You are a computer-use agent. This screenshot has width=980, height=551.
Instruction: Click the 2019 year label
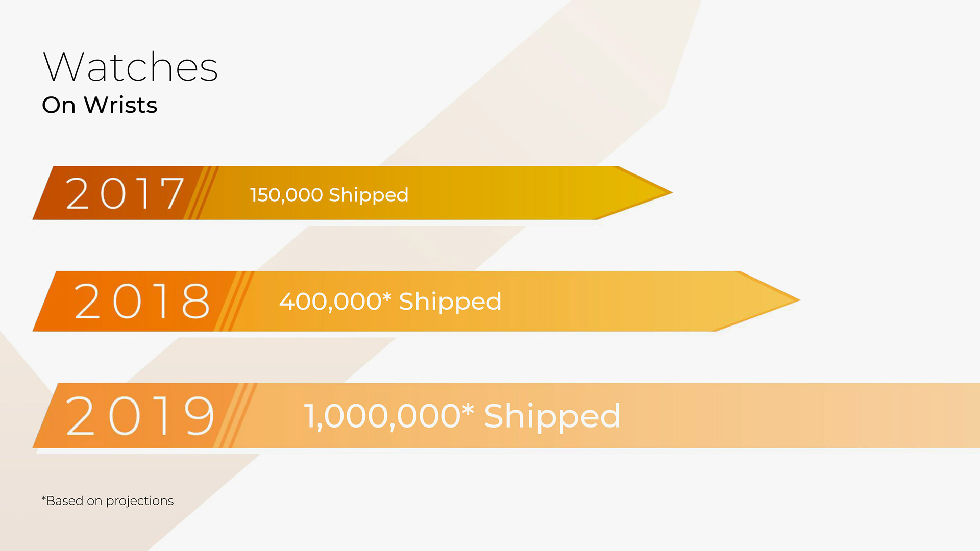(x=140, y=416)
